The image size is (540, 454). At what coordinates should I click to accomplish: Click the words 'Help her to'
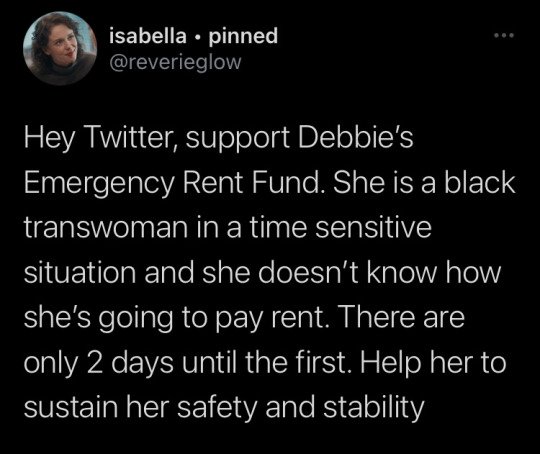434,363
